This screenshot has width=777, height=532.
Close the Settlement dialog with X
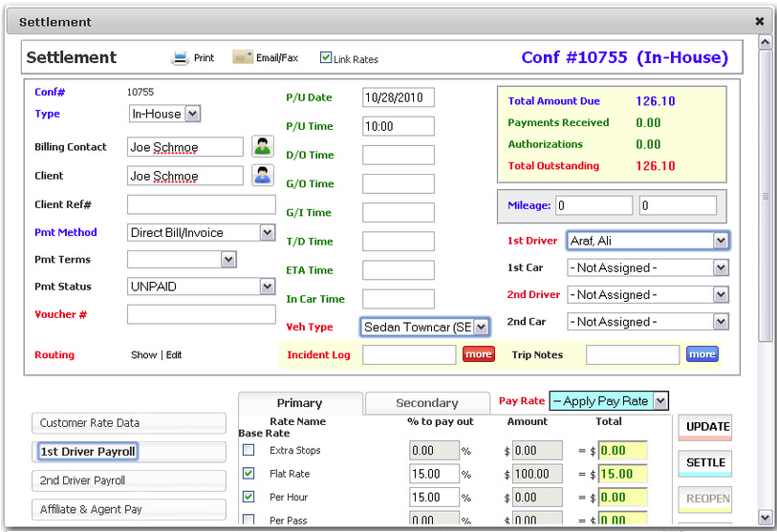pyautogui.click(x=759, y=21)
